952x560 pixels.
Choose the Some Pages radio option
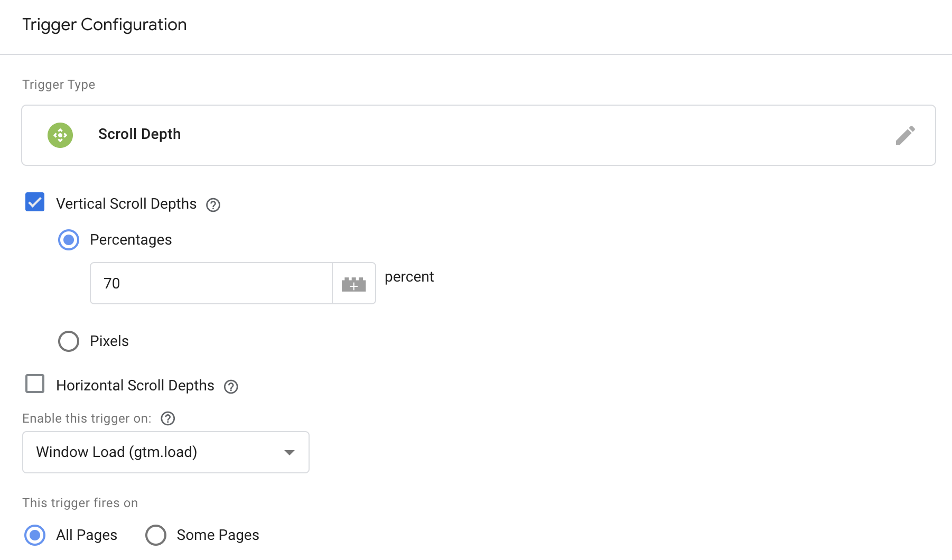156,535
